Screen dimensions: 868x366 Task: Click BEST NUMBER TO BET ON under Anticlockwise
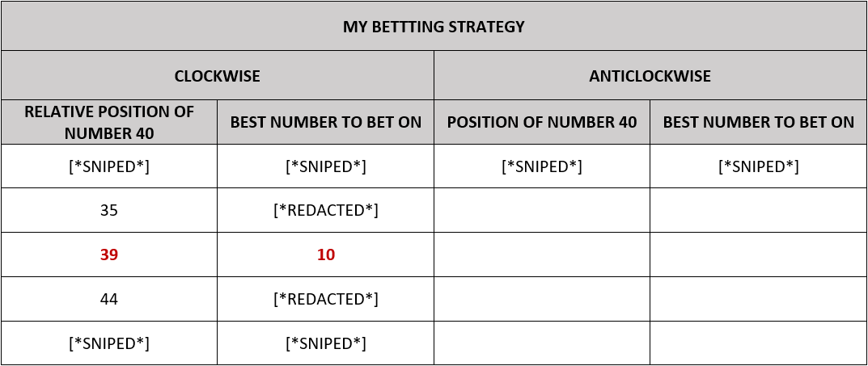coord(758,122)
